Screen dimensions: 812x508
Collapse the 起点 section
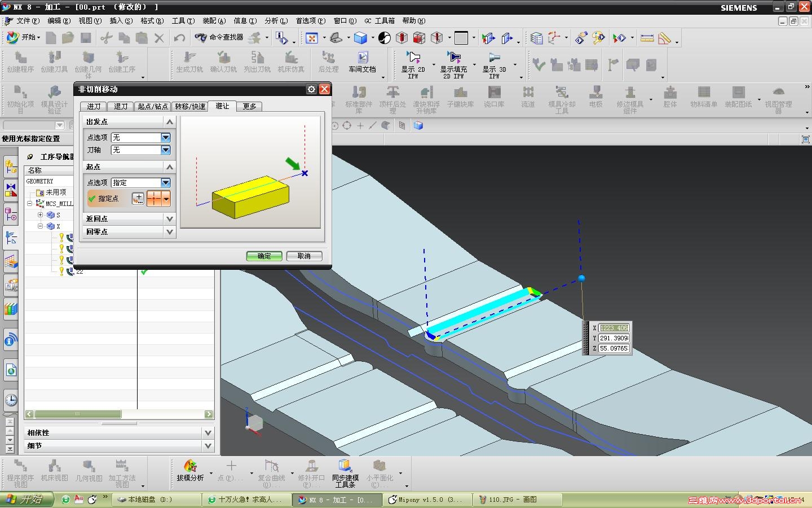click(x=169, y=167)
